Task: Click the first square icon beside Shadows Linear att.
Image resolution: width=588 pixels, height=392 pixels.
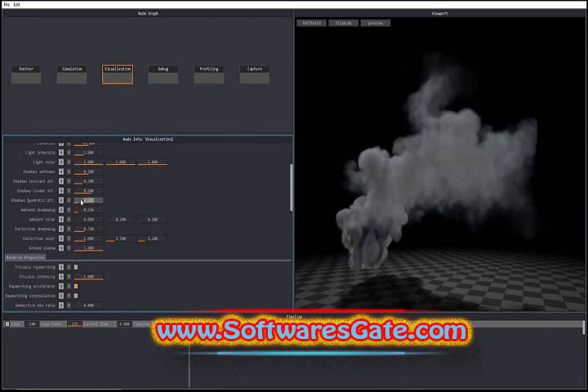Action: 61,191
